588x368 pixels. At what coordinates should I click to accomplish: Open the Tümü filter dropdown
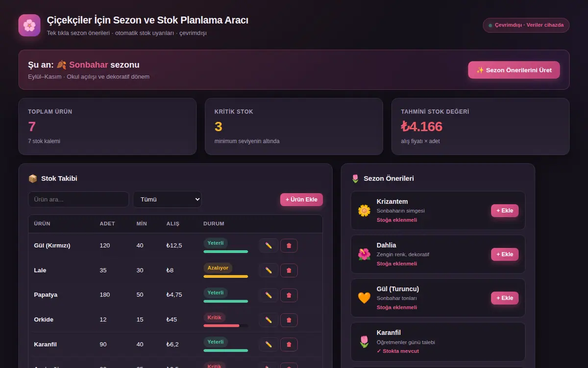167,199
